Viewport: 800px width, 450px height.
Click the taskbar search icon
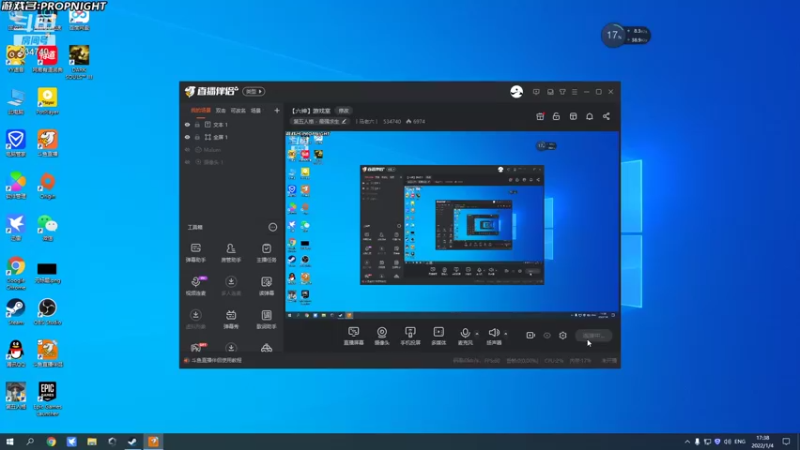tap(30, 441)
